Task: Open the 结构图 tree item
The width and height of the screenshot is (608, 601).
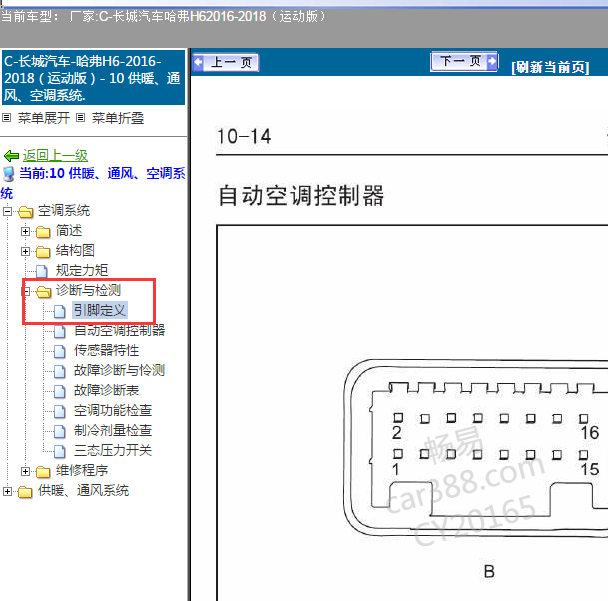Action: coord(75,250)
